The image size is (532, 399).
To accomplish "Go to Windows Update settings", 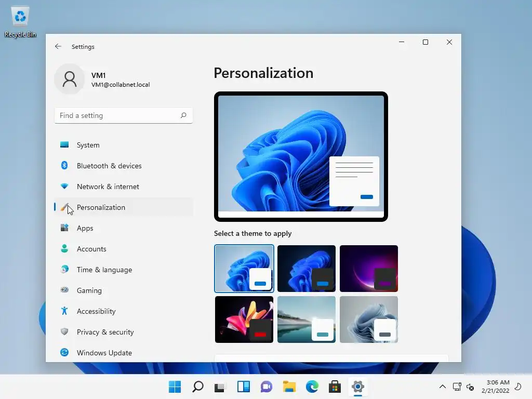I will [x=124, y=353].
